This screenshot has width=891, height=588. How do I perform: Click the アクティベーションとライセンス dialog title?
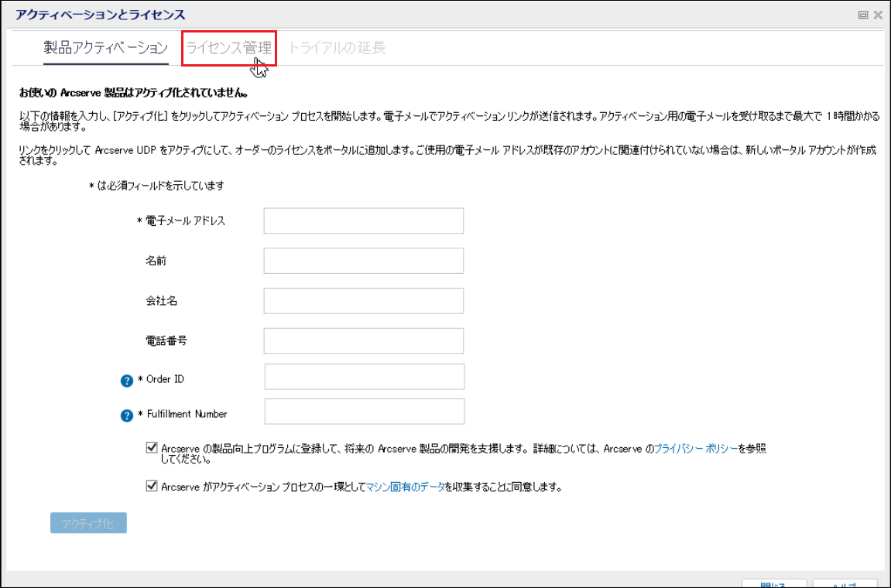pyautogui.click(x=100, y=15)
